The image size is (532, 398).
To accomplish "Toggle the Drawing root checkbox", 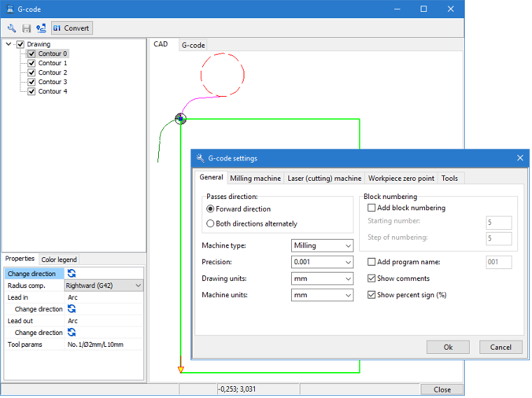I will [x=20, y=44].
